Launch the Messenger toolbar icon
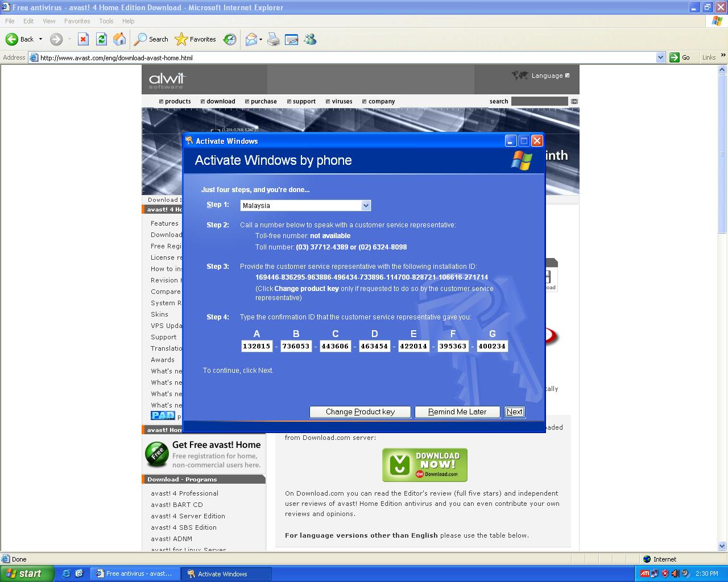Viewport: 728px width, 582px height. click(310, 39)
